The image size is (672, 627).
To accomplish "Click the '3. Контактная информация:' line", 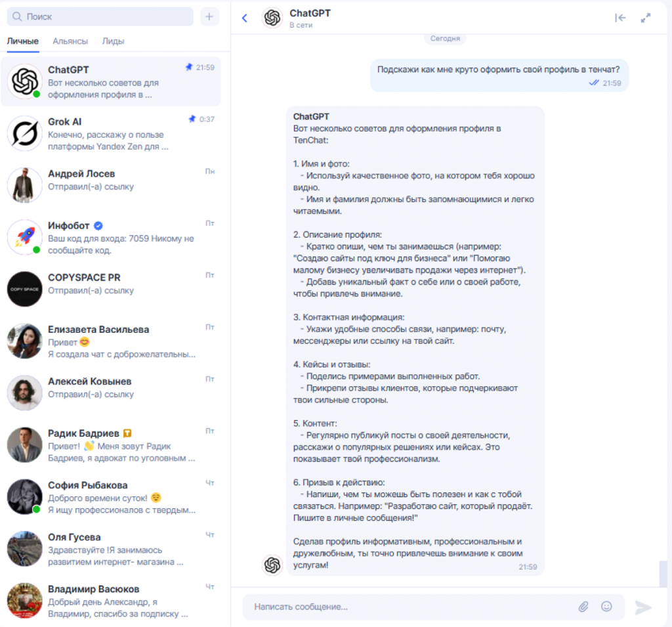I will (349, 317).
